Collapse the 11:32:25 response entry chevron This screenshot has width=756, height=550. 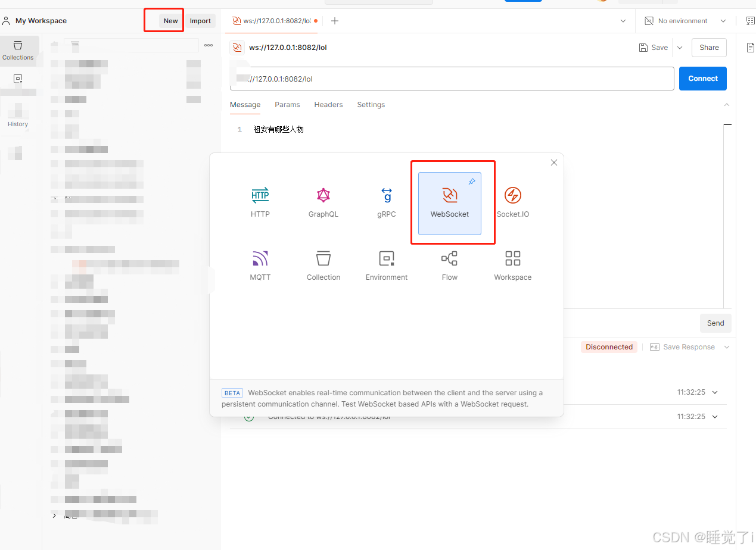pyautogui.click(x=714, y=392)
